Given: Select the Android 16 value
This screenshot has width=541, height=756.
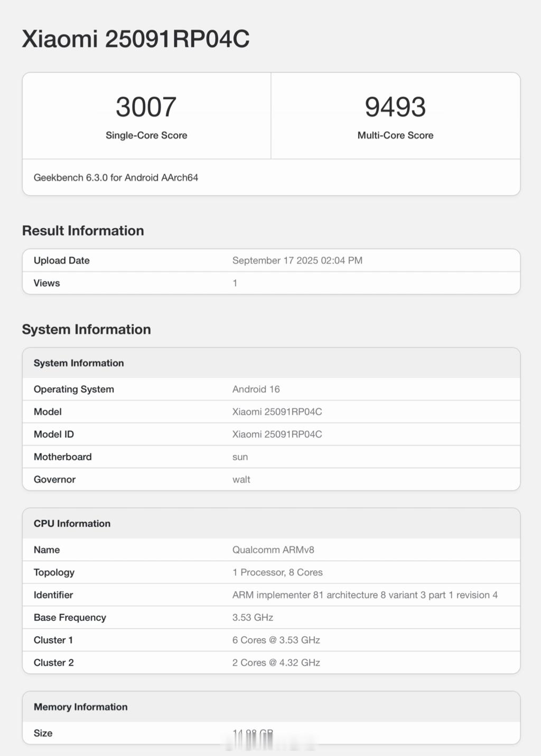Looking at the screenshot, I should click(x=256, y=389).
